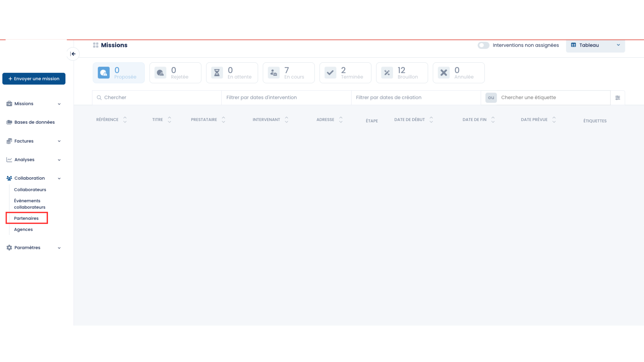Click the Brouillon draft icon
This screenshot has width=644, height=362.
[387, 73]
